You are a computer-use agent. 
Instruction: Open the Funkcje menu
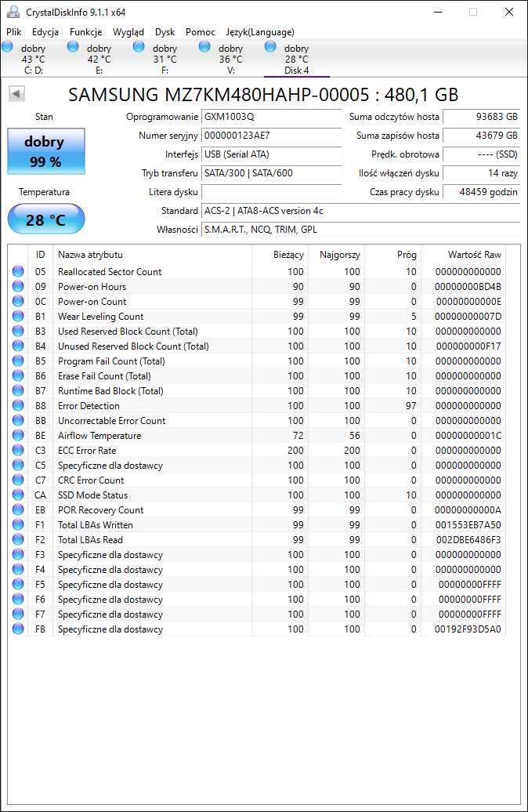pos(86,32)
